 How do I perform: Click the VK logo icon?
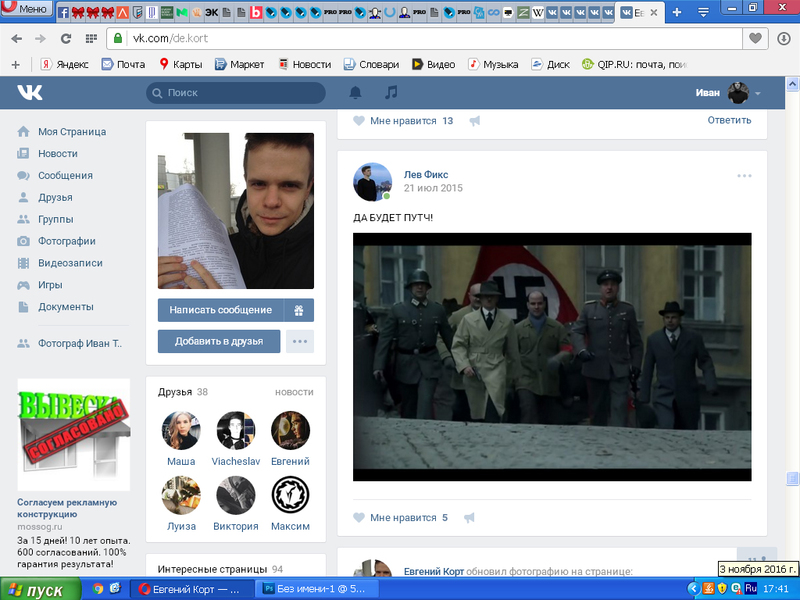tap(30, 93)
